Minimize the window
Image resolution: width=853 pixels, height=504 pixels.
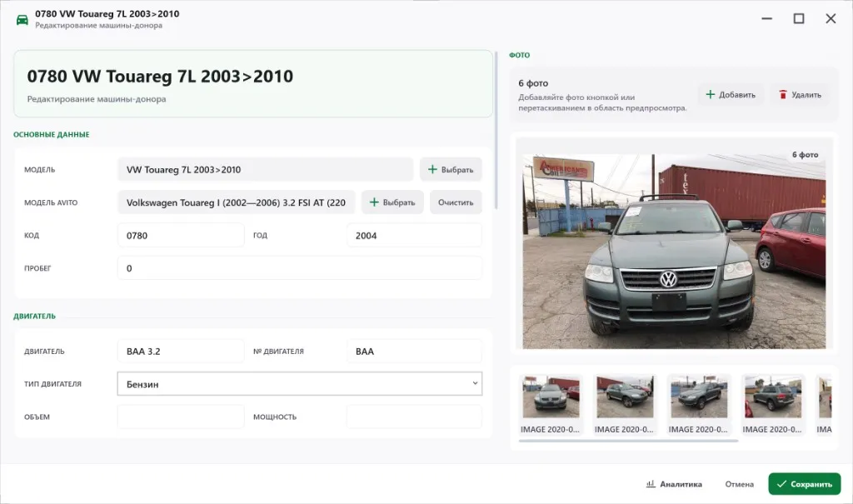[766, 18]
